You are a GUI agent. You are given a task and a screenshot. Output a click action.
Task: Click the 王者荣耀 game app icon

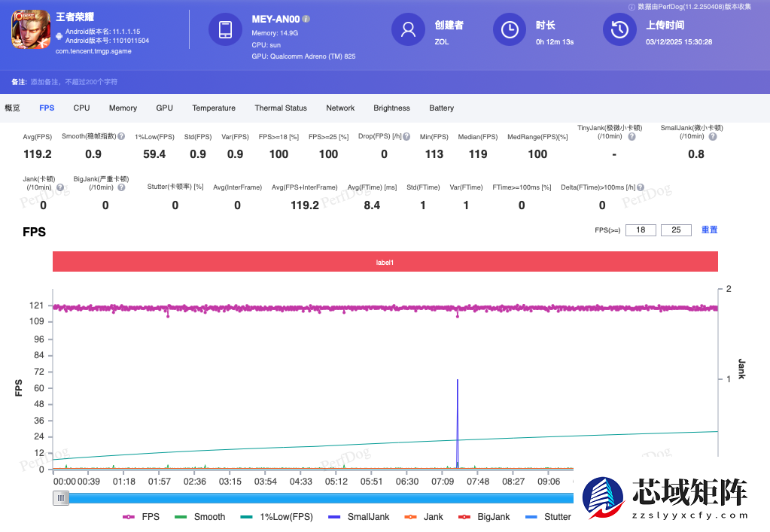30,32
